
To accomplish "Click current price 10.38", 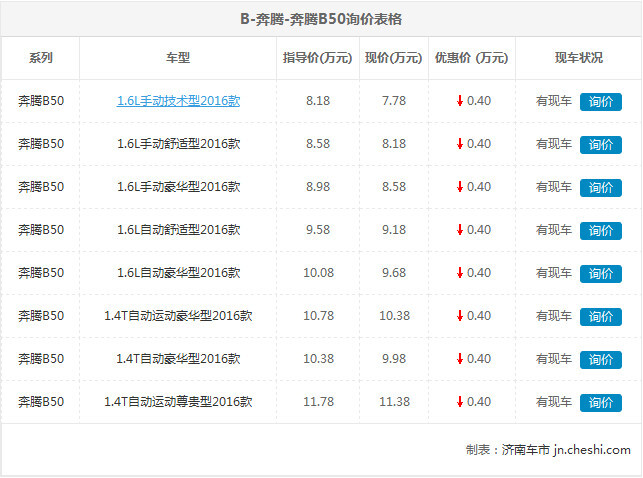I will coord(394,316).
